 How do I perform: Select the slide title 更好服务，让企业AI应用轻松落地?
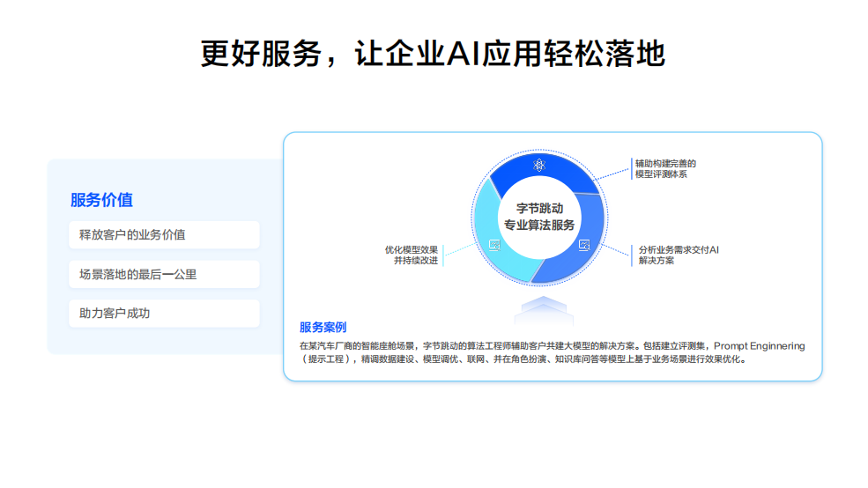pos(433,55)
